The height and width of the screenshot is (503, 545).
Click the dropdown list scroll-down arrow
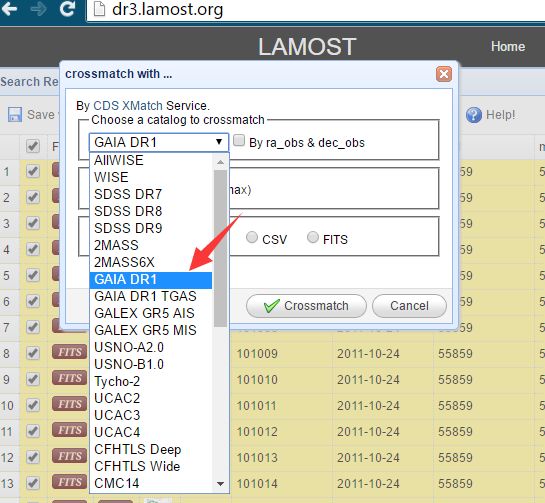220,484
